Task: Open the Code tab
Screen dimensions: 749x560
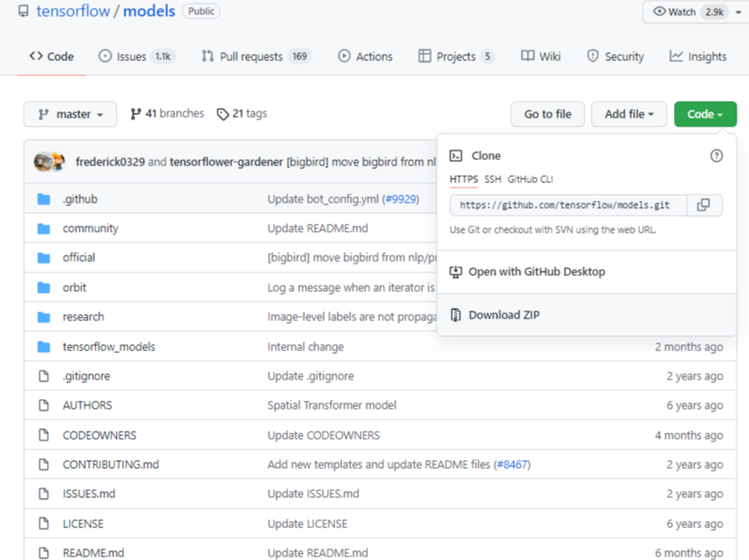Action: pyautogui.click(x=51, y=57)
